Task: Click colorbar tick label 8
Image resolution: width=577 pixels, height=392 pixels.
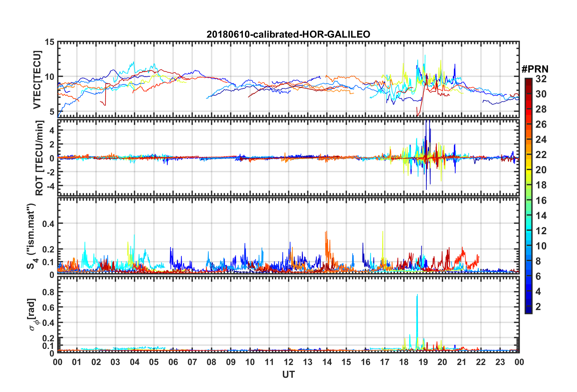Action: [x=538, y=261]
